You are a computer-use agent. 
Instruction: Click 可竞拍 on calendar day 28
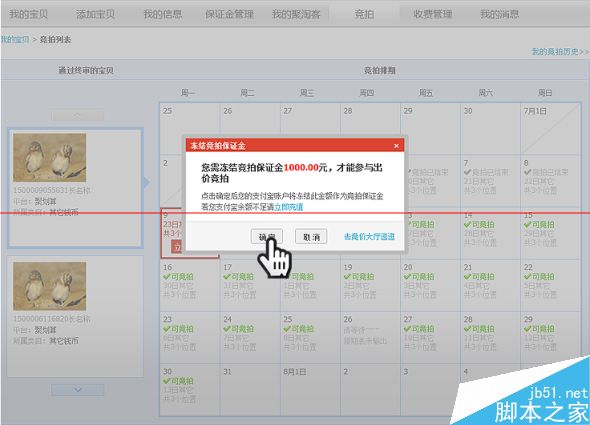479,329
